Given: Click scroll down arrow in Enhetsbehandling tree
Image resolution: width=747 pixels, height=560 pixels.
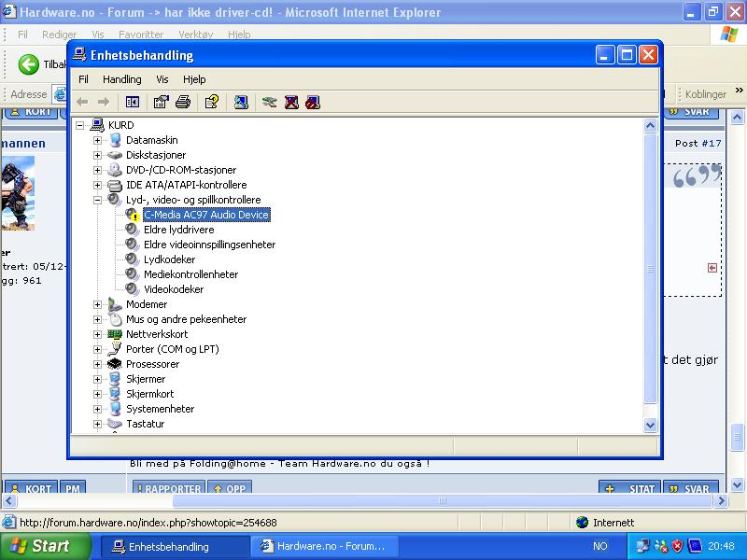Looking at the screenshot, I should point(650,425).
